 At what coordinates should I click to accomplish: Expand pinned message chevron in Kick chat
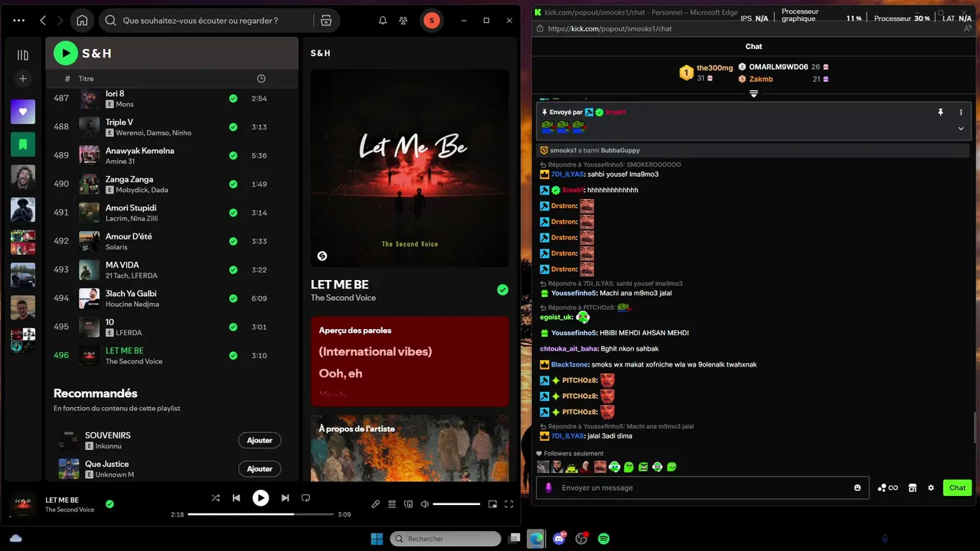pyautogui.click(x=961, y=129)
